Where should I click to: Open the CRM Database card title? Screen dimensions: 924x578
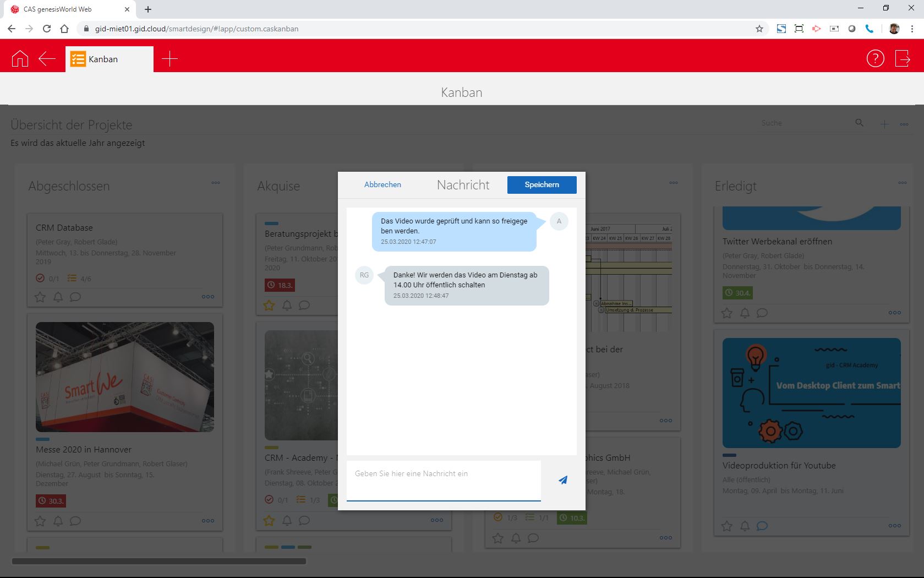click(64, 228)
